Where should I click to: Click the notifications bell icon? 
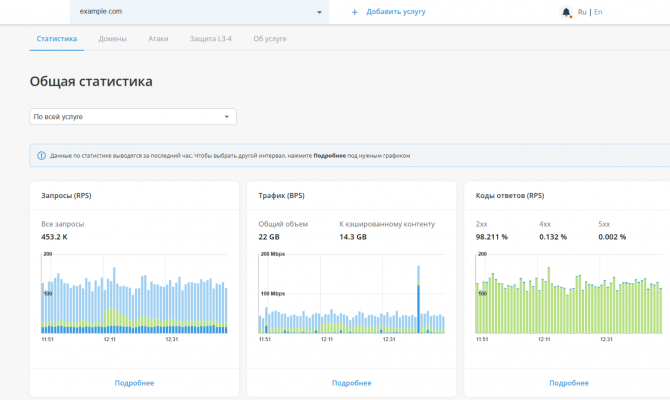tap(567, 12)
